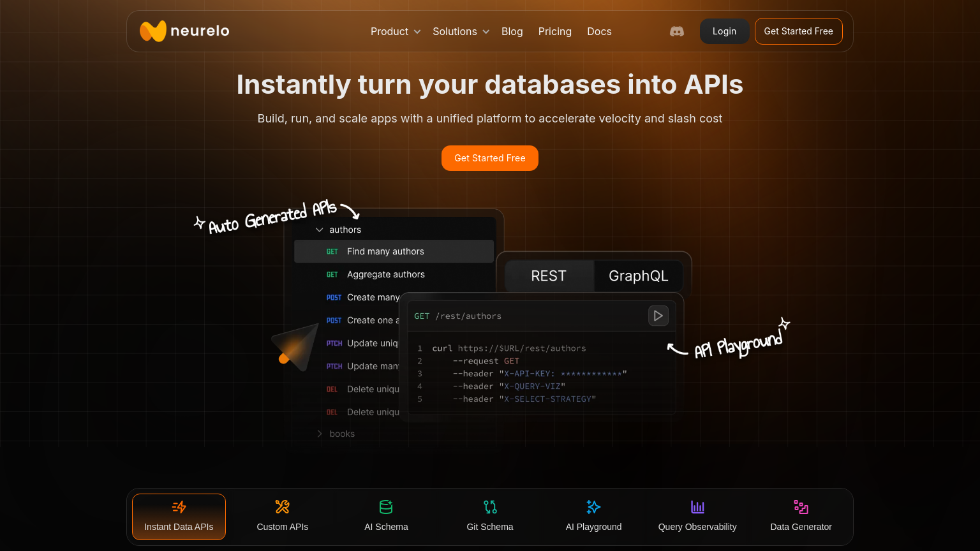Click the orange Get Started Free hero button
The height and width of the screenshot is (551, 980).
(x=489, y=158)
